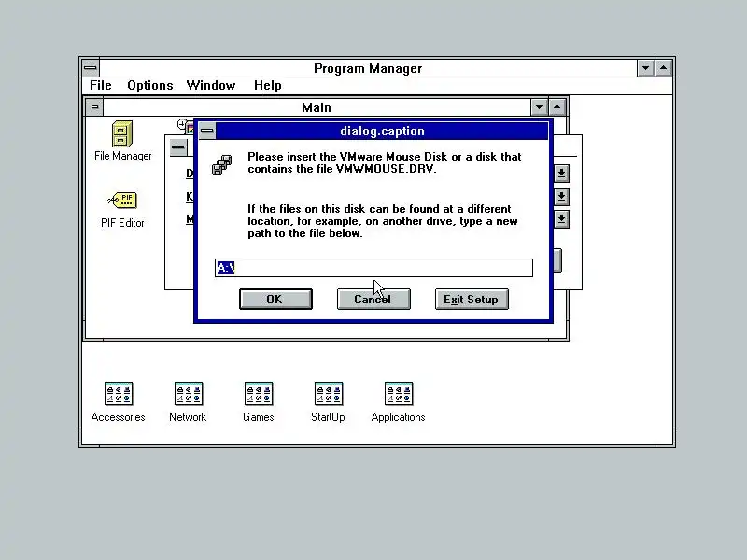The height and width of the screenshot is (560, 747).
Task: Open the Accessories program group
Action: 119,402
